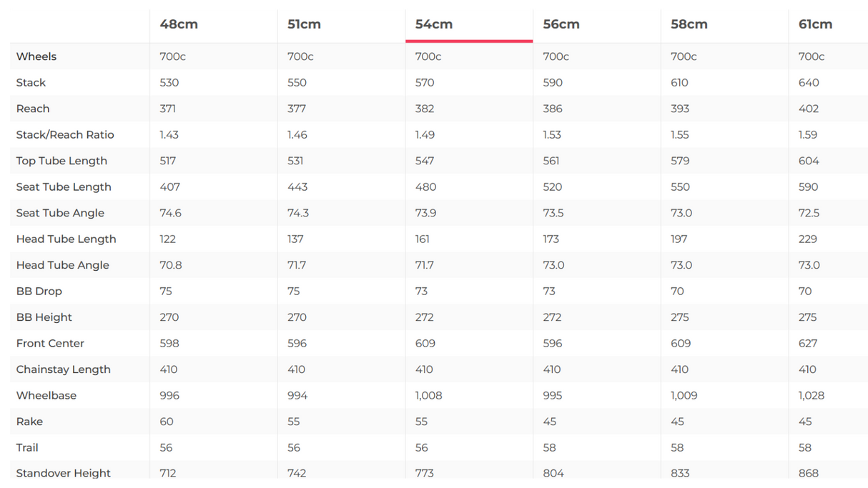Click the 48cm Rake value 60

coord(167,422)
